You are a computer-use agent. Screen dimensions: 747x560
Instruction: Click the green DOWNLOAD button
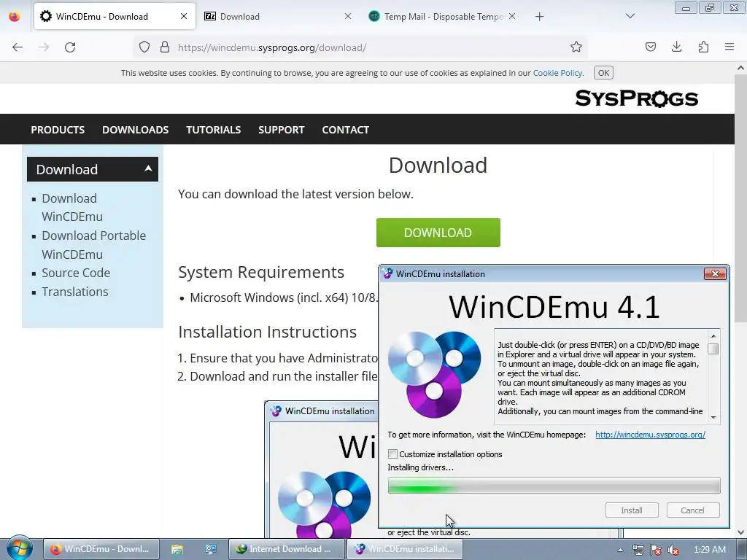click(x=438, y=233)
